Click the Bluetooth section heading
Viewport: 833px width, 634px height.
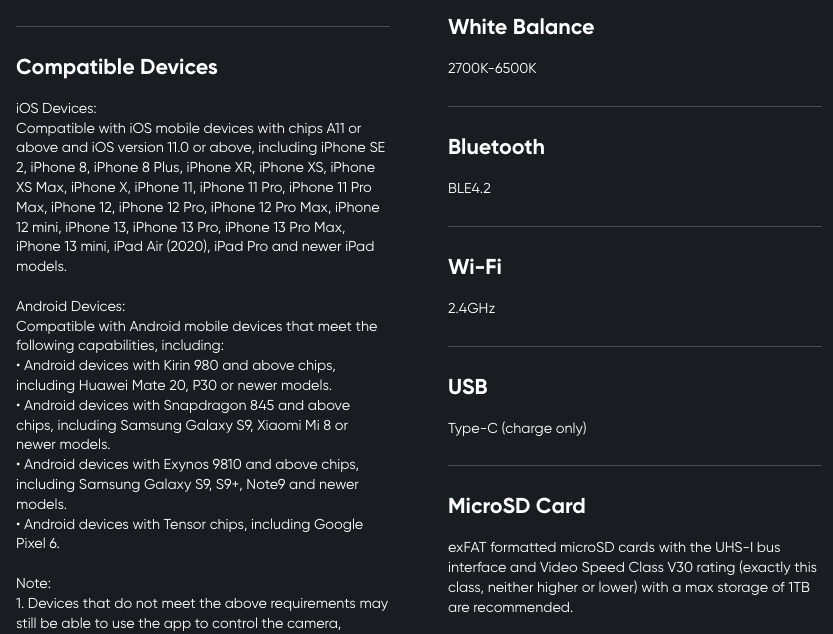(x=496, y=147)
